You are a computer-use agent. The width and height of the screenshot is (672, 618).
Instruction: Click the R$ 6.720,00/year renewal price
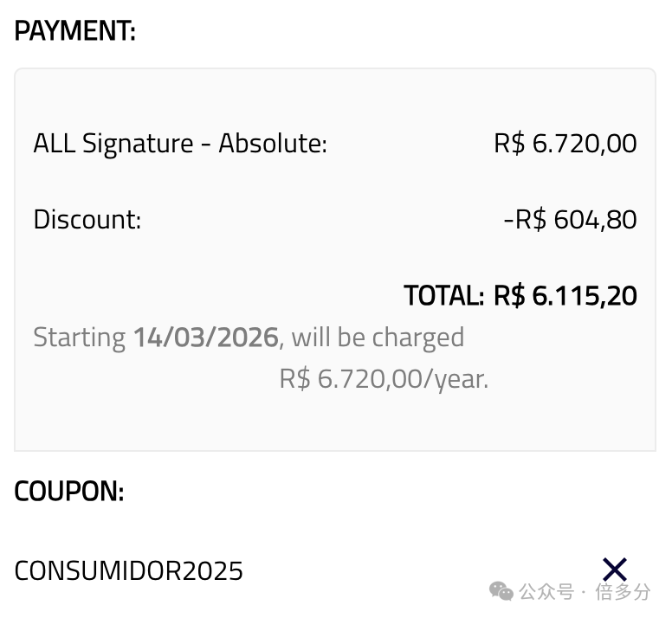pos(384,379)
